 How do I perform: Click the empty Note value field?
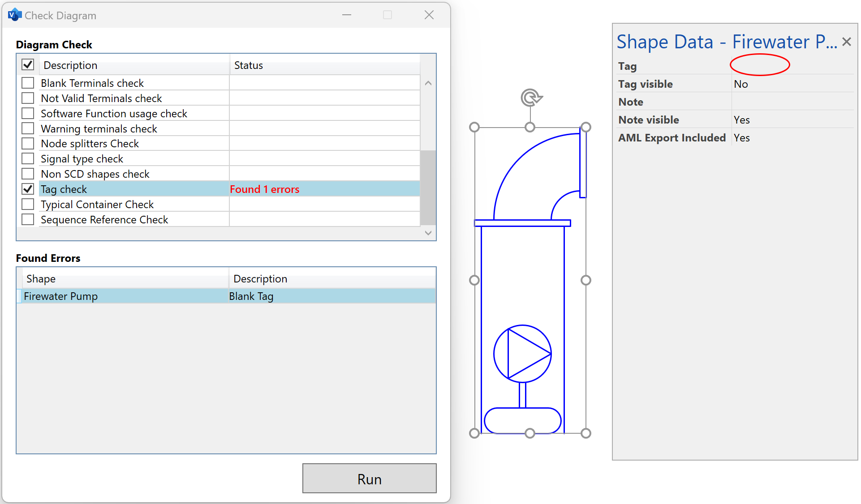coord(792,102)
